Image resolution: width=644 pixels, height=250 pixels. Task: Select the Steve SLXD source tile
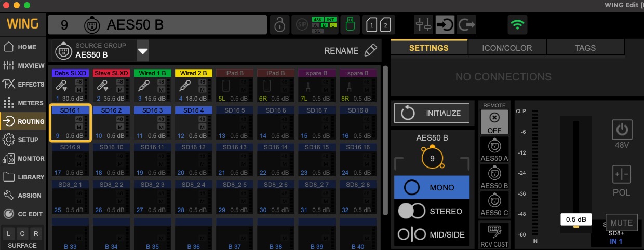pos(111,86)
